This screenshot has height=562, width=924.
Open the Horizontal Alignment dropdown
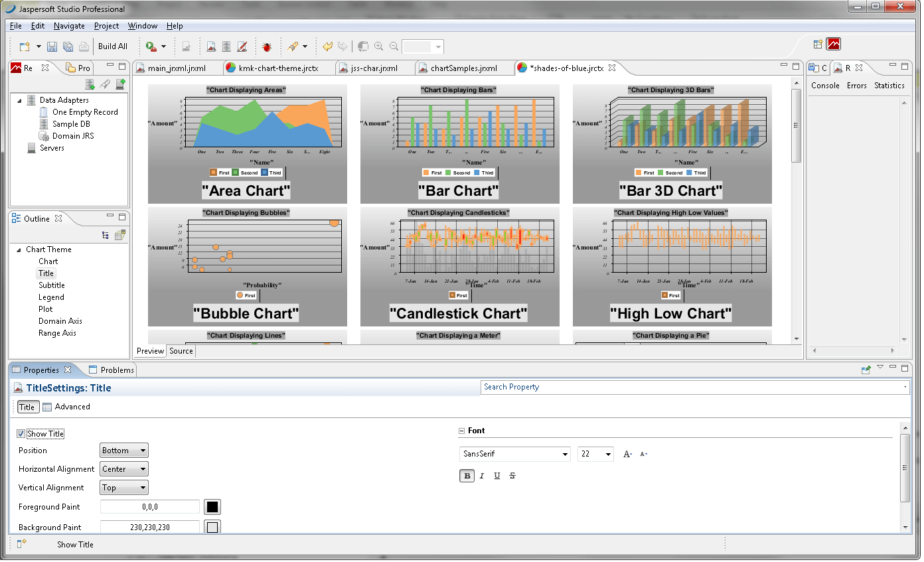(124, 469)
